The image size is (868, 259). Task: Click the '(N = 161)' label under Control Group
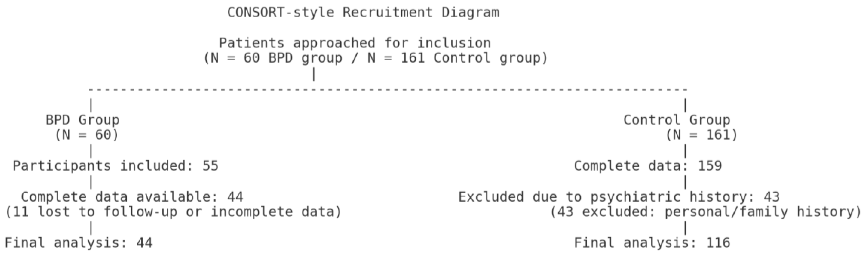pos(701,135)
